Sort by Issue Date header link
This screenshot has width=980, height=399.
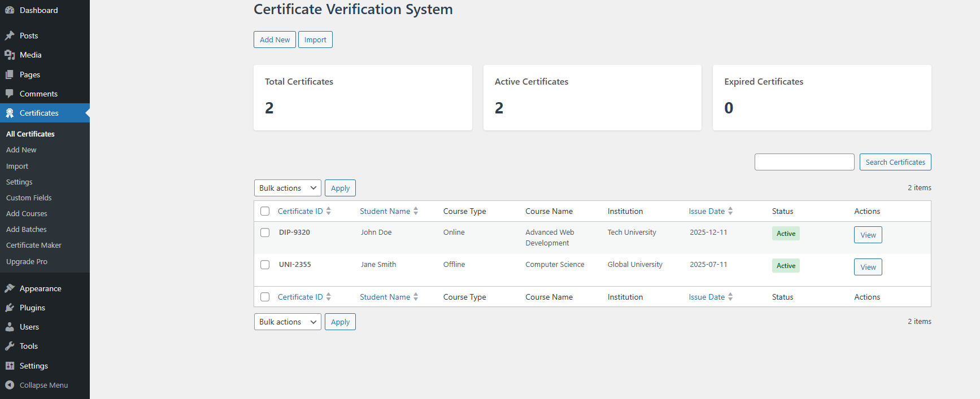pos(707,211)
